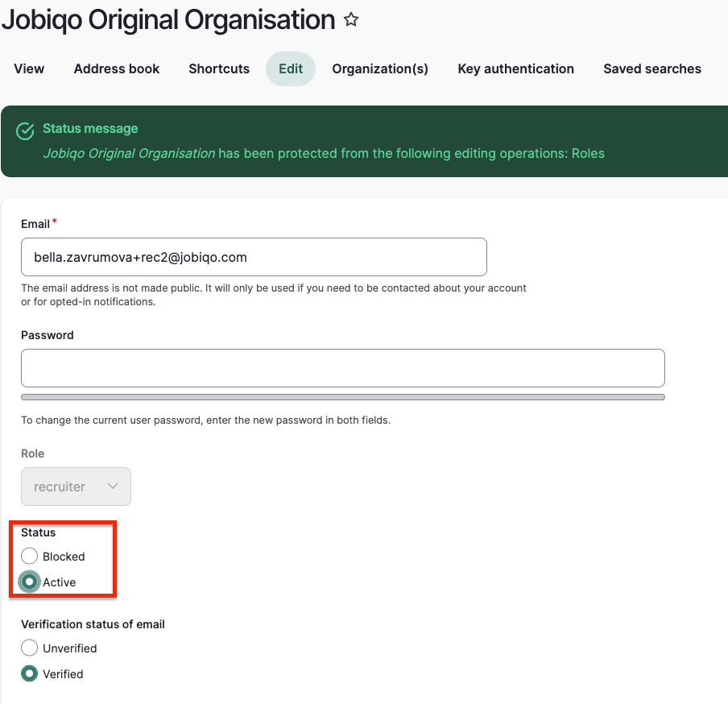Viewport: 728px width, 704px height.
Task: Focus the Password input field
Action: [343, 368]
